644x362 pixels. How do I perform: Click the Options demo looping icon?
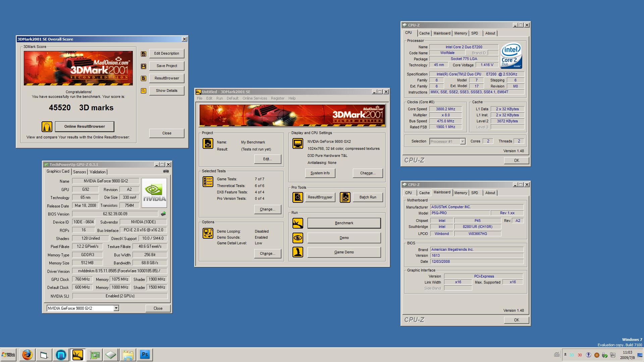point(208,233)
